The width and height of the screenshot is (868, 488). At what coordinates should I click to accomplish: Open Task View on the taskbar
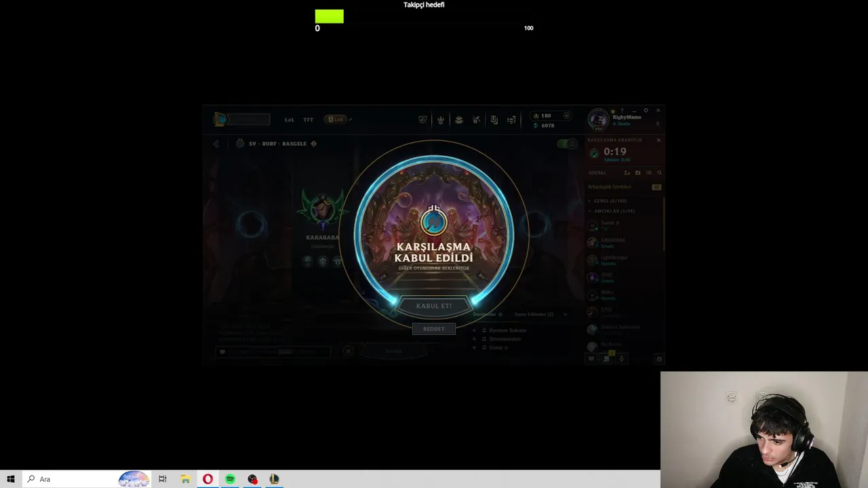[163, 479]
